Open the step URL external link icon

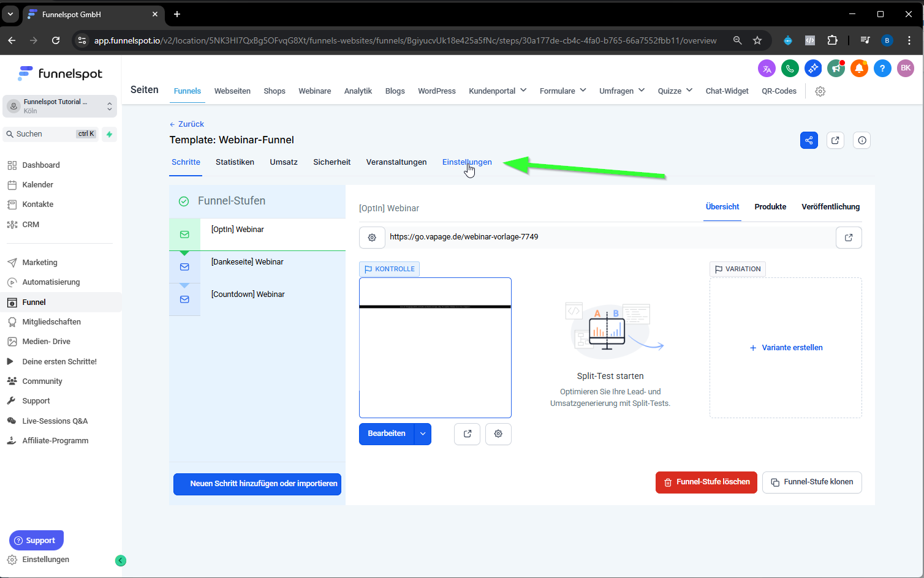pyautogui.click(x=849, y=238)
